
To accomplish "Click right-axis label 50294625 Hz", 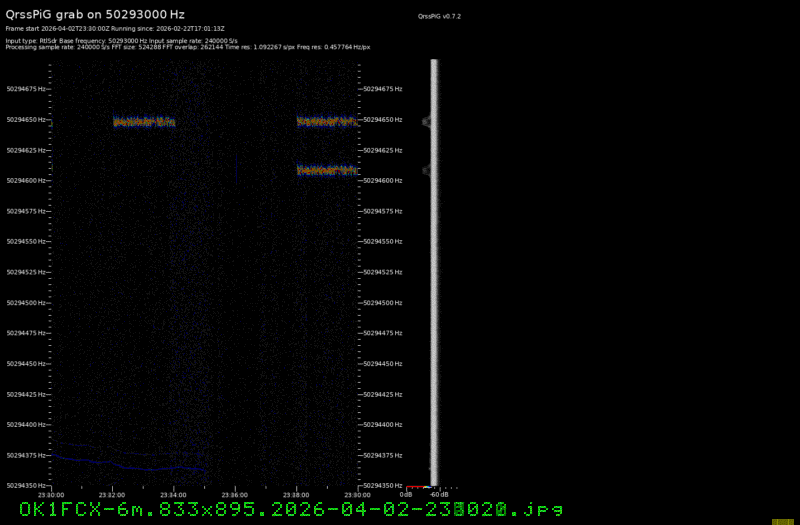I will tap(383, 151).
